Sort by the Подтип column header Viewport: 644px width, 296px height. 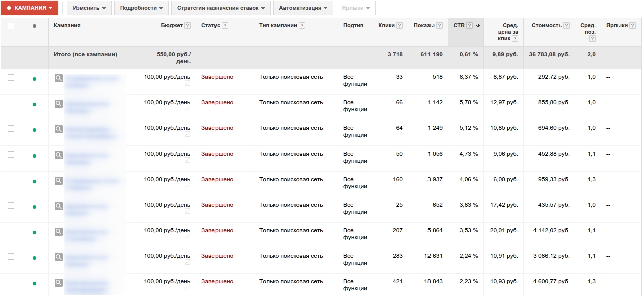coord(353,25)
